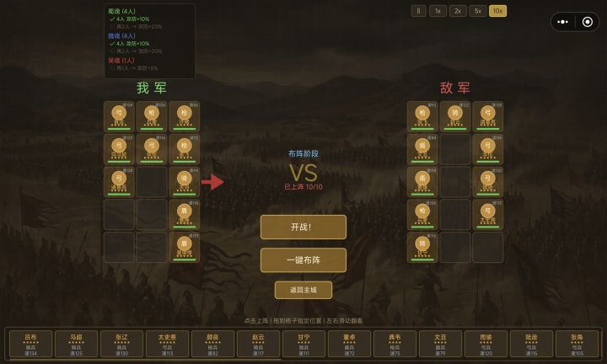Choose the 赵云 hero card

click(x=258, y=344)
